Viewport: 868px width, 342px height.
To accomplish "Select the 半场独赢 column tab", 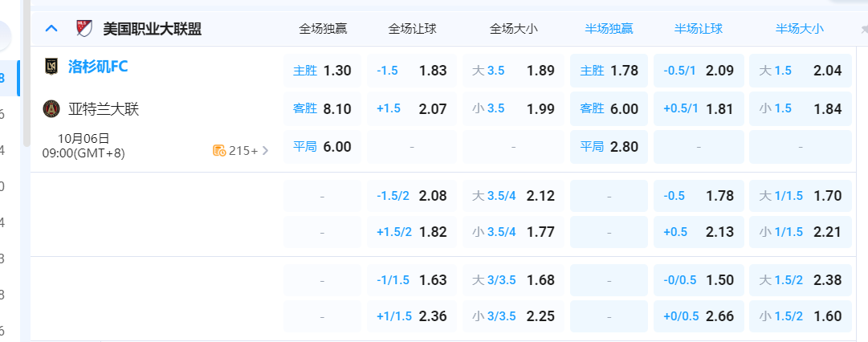I will coord(609,29).
